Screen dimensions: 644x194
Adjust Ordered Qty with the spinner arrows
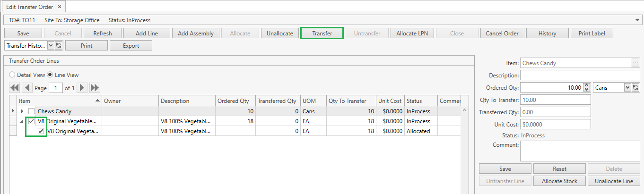(x=587, y=87)
